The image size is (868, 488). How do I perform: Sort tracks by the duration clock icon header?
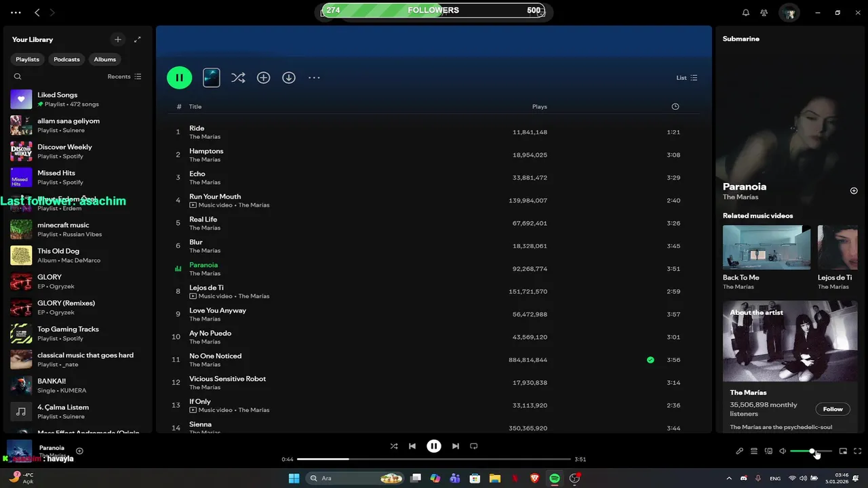pyautogui.click(x=675, y=106)
